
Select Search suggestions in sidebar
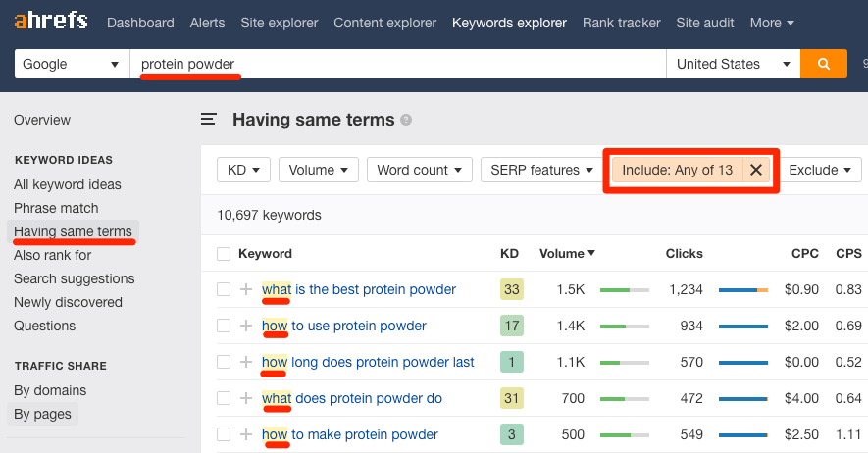[x=75, y=278]
